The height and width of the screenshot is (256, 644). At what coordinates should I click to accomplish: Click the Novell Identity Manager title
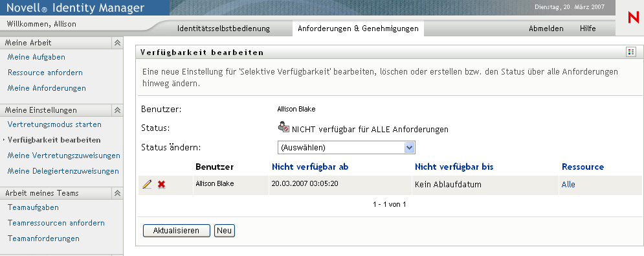(76, 7)
